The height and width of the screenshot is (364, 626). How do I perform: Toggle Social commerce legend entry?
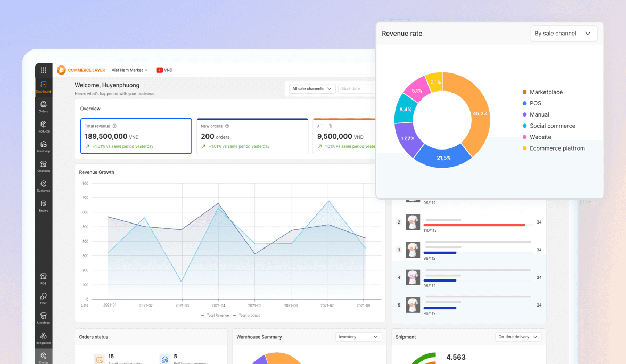tap(549, 126)
